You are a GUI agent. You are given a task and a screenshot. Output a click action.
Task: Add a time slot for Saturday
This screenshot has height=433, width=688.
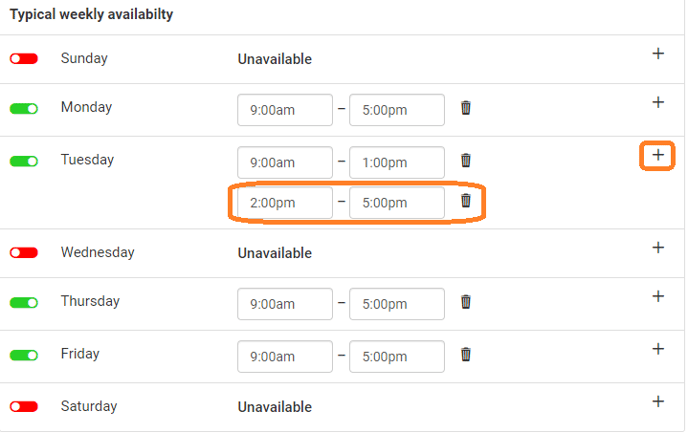(658, 401)
